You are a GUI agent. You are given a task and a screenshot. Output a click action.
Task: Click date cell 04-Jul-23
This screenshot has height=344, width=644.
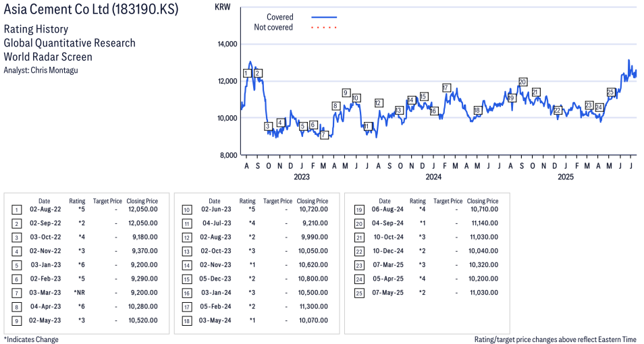[x=217, y=223]
